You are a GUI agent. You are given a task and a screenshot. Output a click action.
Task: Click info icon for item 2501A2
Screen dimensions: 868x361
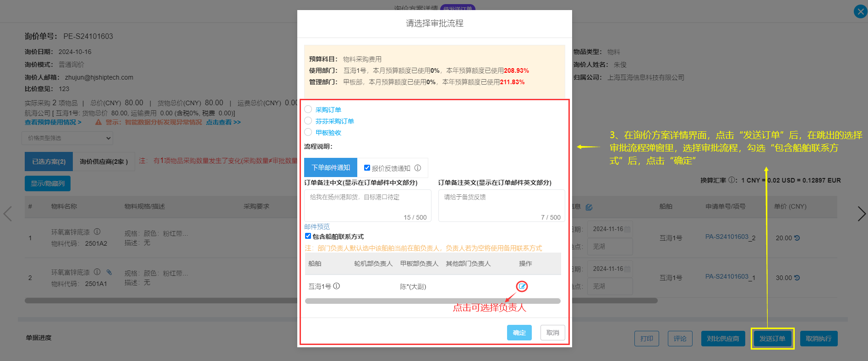point(97,232)
